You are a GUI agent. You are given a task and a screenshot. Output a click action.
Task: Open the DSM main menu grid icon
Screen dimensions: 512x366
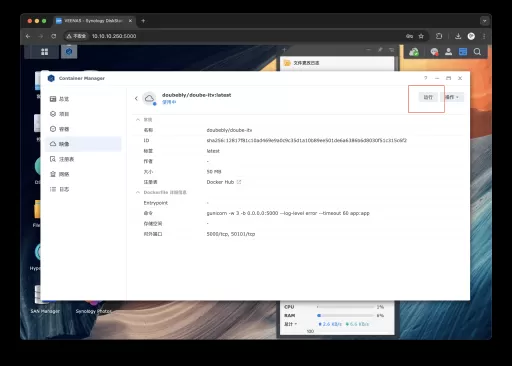pyautogui.click(x=44, y=52)
